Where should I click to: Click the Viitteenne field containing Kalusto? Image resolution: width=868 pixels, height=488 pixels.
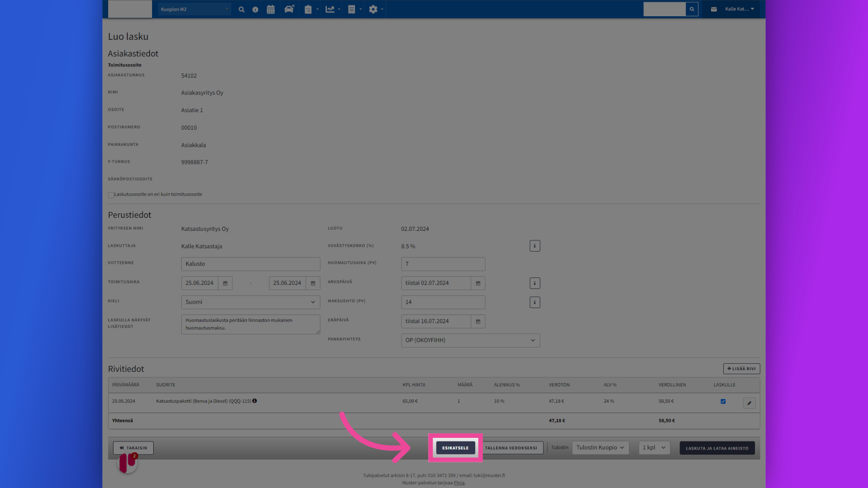(x=250, y=264)
